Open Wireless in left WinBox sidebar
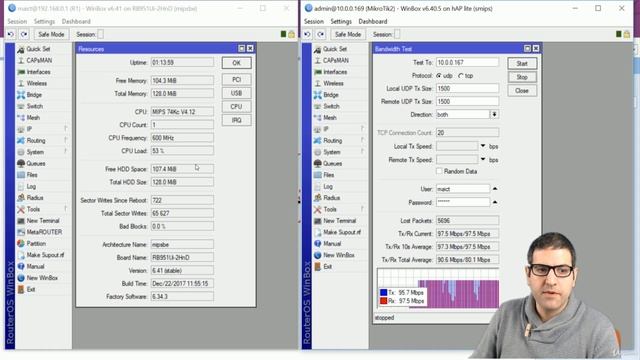This screenshot has width=640, height=360. [36, 83]
